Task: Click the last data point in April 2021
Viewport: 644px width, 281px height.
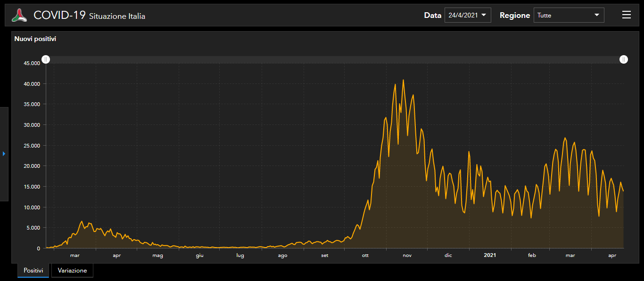Action: pos(623,190)
